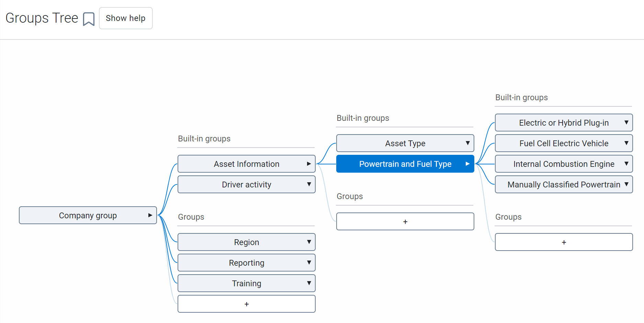Open the Asset Type dropdown
644x323 pixels.
pyautogui.click(x=468, y=143)
